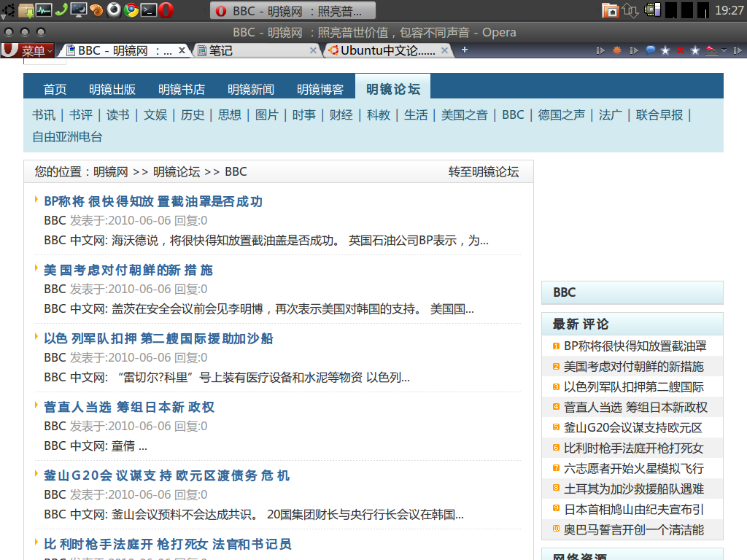
Task: Click the red X toolbar icon
Action: click(x=681, y=50)
